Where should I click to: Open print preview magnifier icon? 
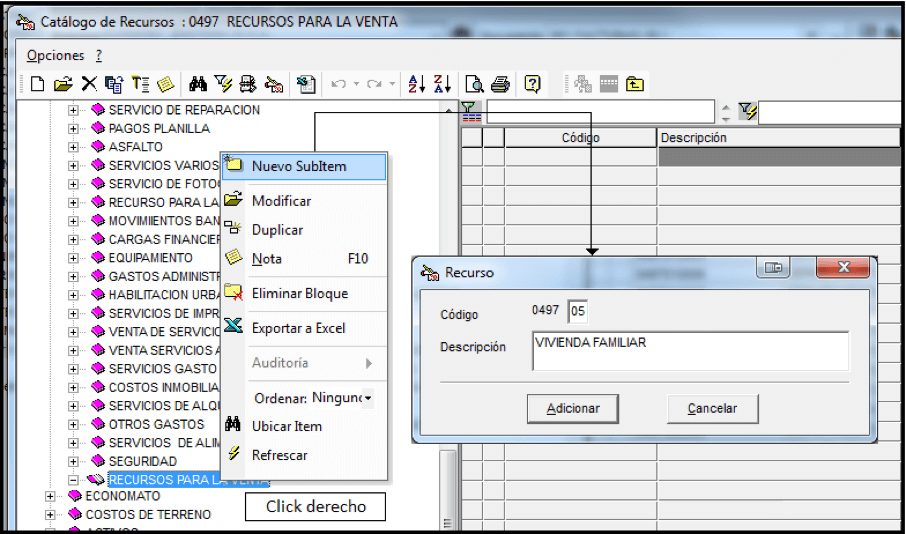pos(474,85)
